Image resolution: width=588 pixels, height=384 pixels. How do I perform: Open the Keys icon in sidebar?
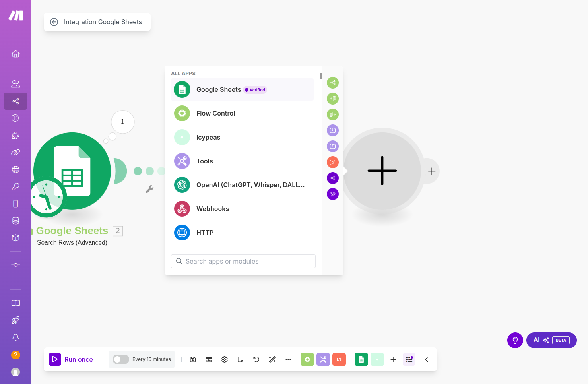coord(16,186)
